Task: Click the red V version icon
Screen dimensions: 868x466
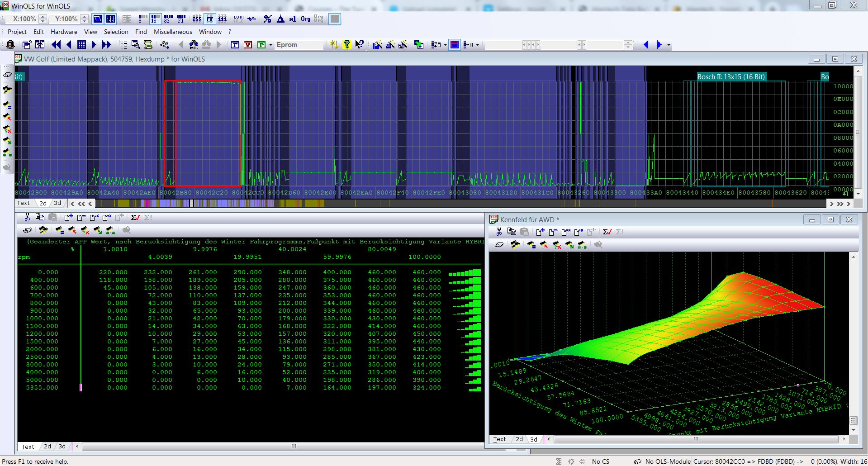Action: [x=248, y=45]
